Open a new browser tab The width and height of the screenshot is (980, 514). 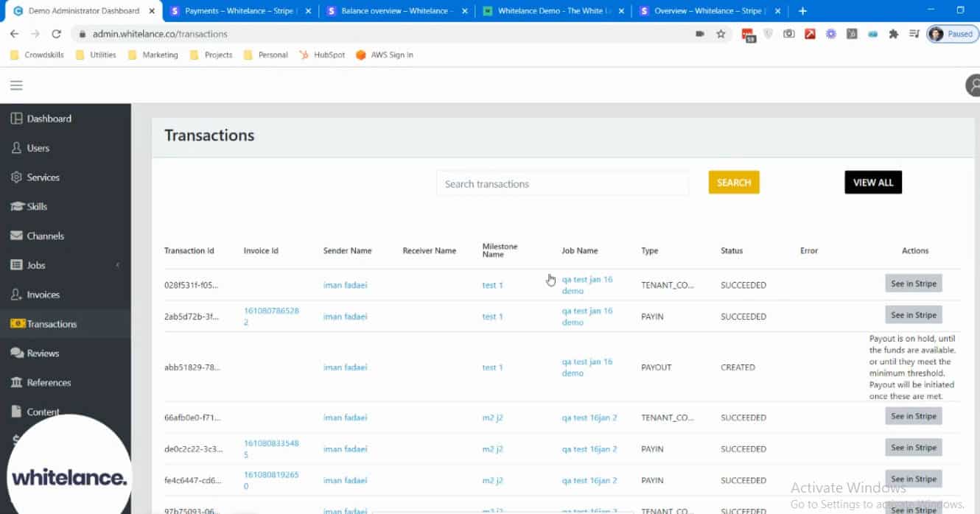802,11
